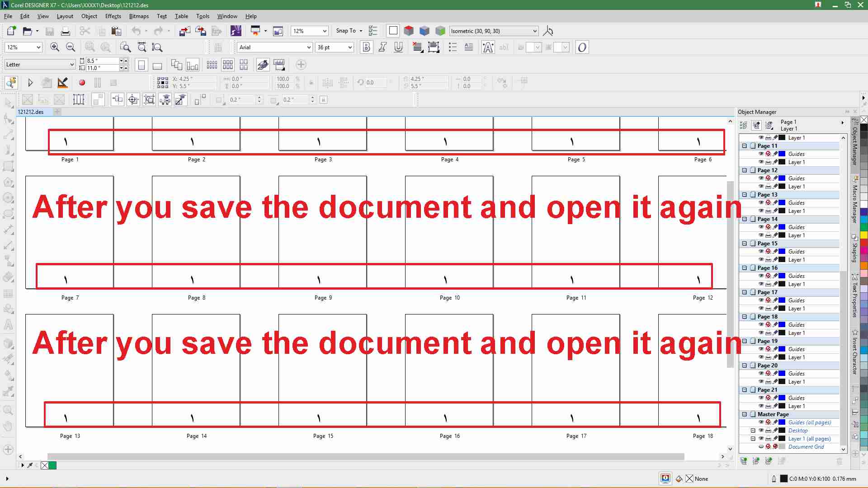Expand the Desktop layer node
The width and height of the screenshot is (868, 488).
[753, 431]
